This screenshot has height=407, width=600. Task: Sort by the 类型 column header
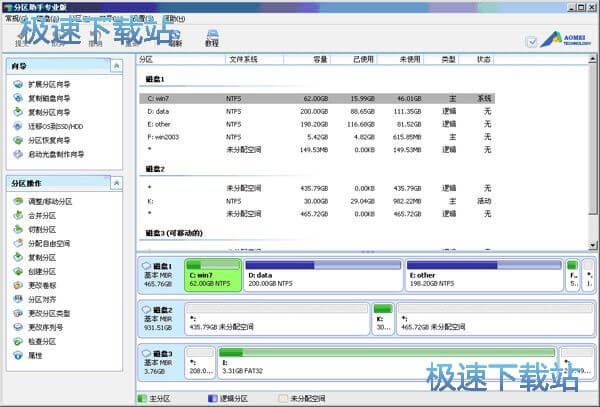[442, 59]
